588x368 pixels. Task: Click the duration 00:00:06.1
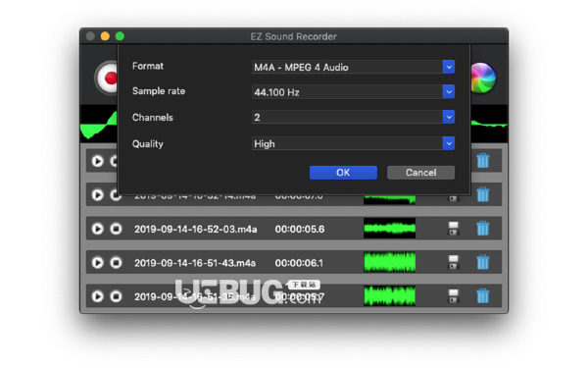299,263
